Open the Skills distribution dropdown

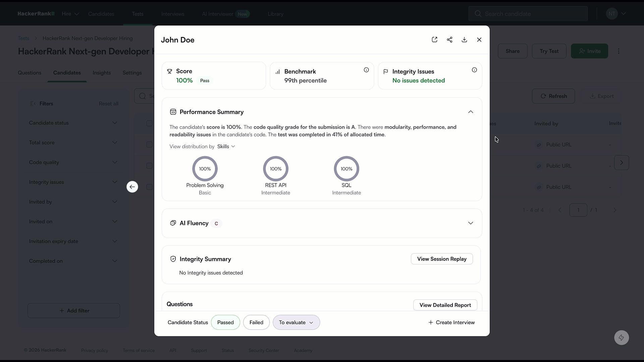[226, 146]
